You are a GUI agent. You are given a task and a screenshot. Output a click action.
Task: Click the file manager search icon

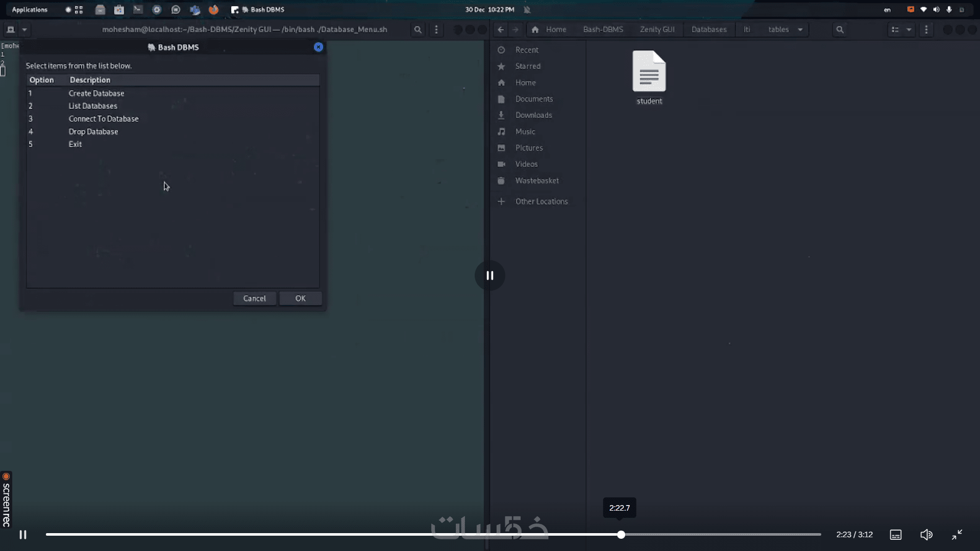click(840, 30)
